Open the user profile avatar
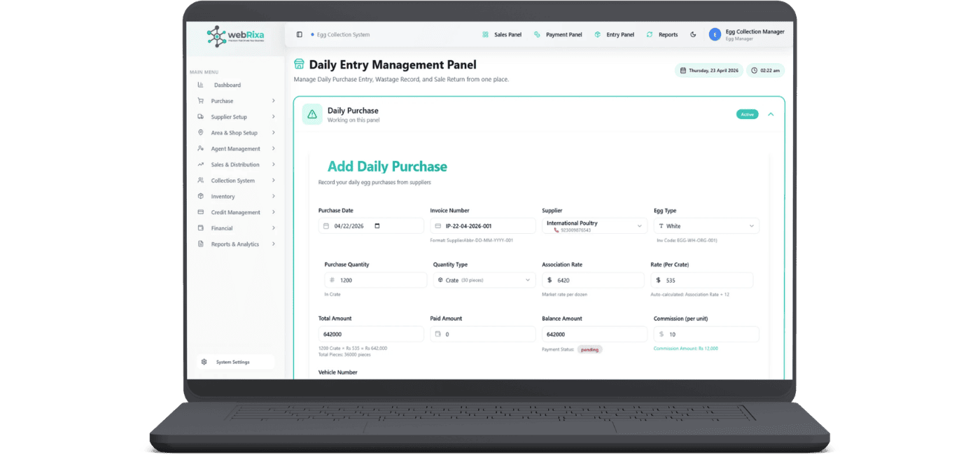 point(715,34)
